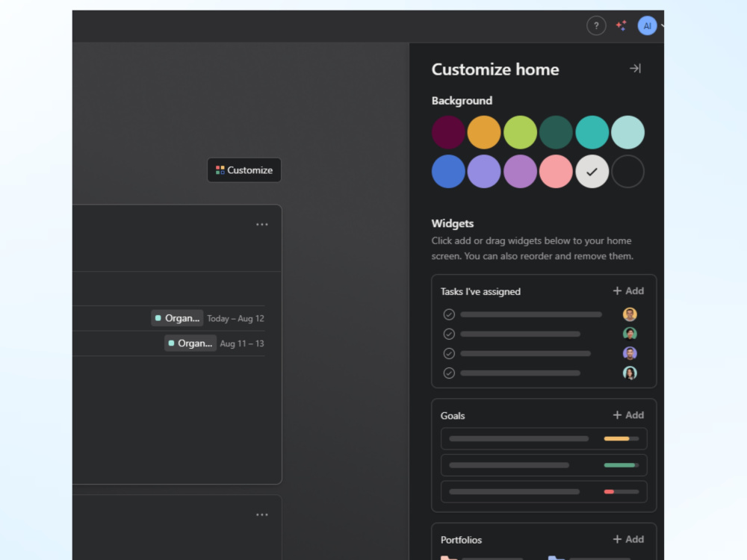Click the Background section heading
Viewport: 747px width, 560px height.
click(462, 101)
